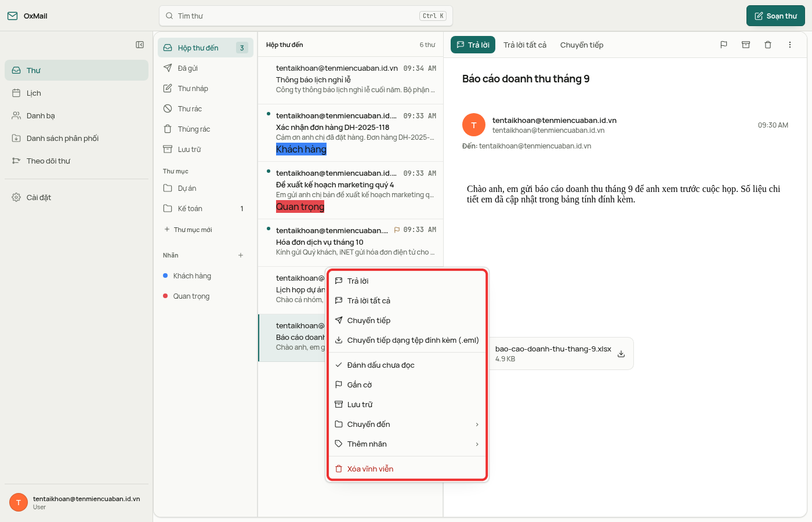Click the flag icon in message toolbar
The height and width of the screenshot is (522, 812).
pyautogui.click(x=724, y=45)
